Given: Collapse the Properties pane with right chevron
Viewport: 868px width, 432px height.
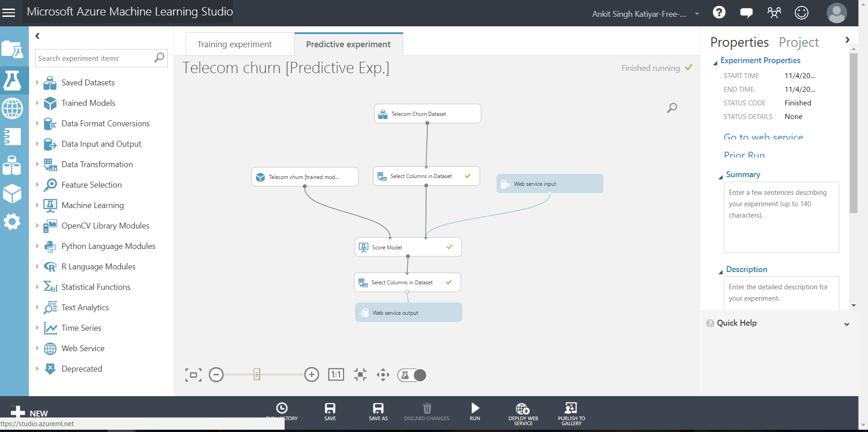Looking at the screenshot, I should pos(847,40).
